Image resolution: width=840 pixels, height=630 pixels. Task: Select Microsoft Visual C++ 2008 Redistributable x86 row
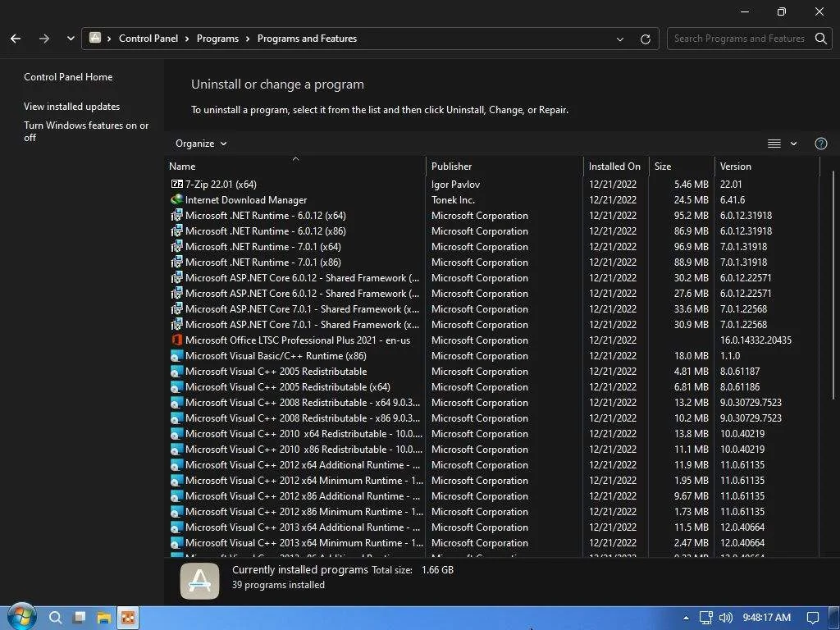pyautogui.click(x=492, y=418)
